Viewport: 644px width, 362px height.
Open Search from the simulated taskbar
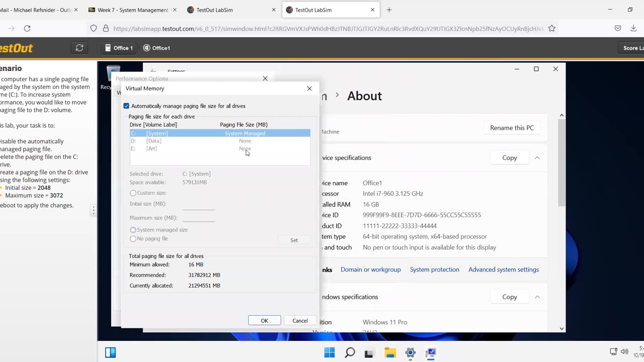[x=350, y=352]
